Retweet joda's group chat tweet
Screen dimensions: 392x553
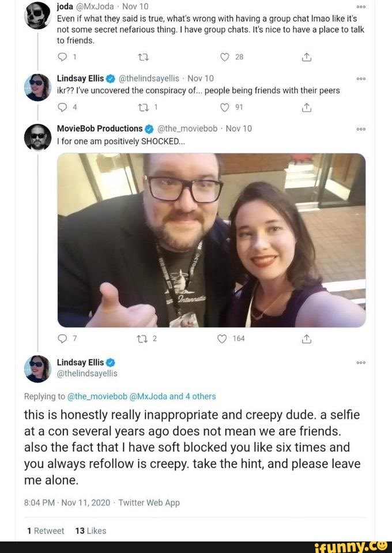144,57
